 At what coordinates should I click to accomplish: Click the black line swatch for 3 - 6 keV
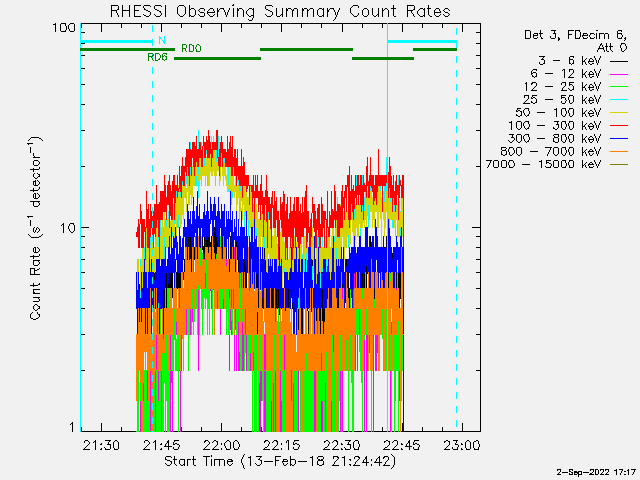[x=619, y=62]
